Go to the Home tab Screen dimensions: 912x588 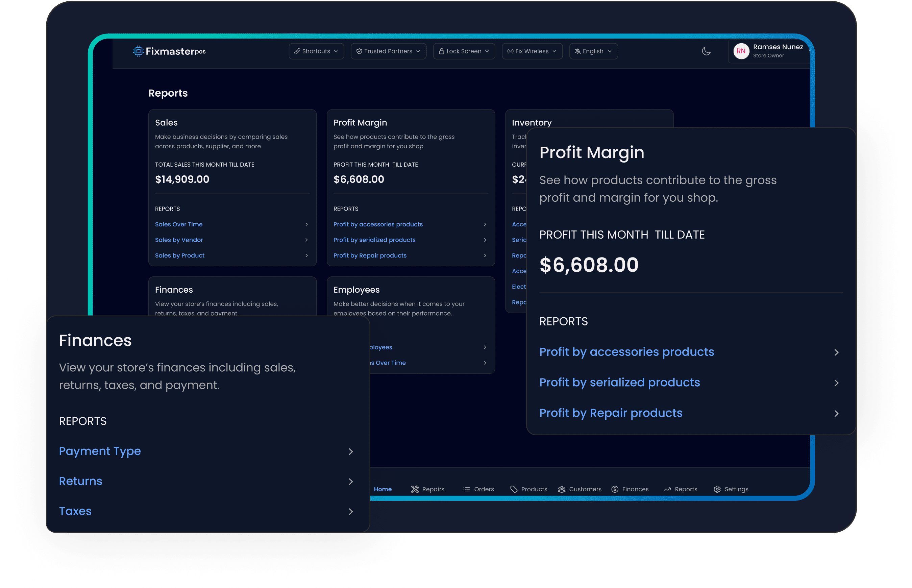tap(383, 489)
